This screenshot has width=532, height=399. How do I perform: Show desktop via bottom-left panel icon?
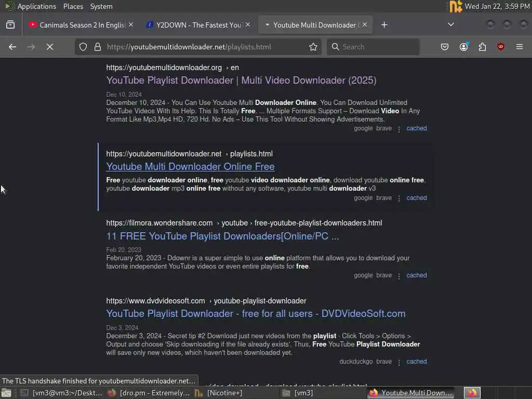pos(6,393)
